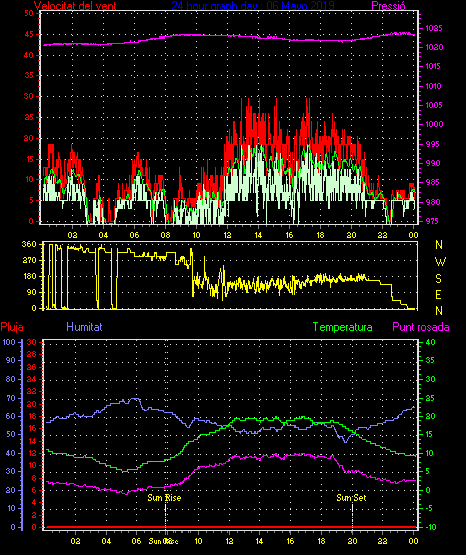Image resolution: width=466 pixels, height=555 pixels.
Task: Click the 40 value on wind speed axis
Action: click(x=29, y=55)
